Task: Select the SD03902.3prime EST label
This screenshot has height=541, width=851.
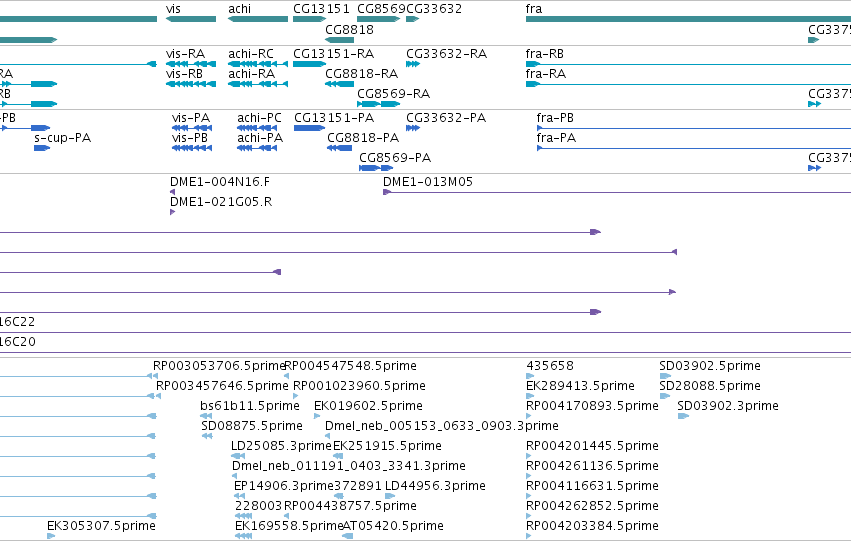Action: click(728, 406)
